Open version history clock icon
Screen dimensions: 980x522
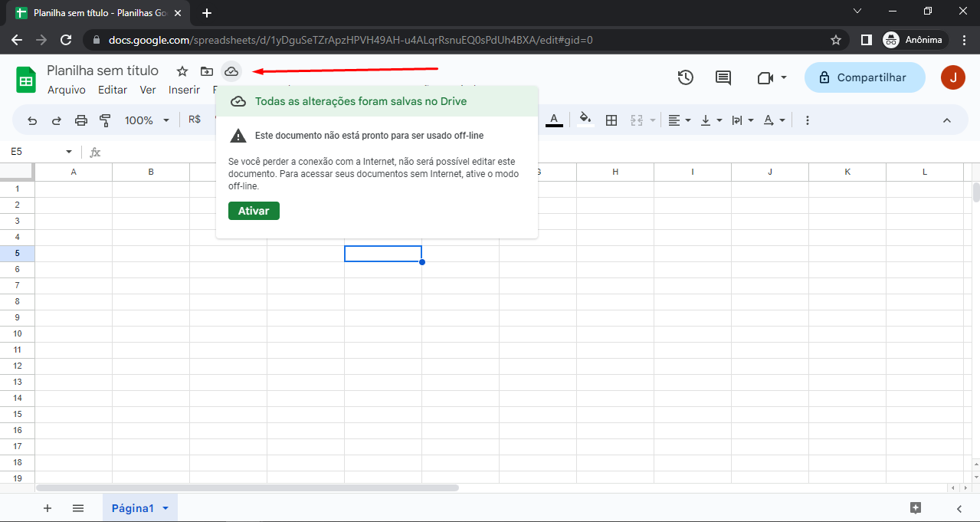pos(685,77)
